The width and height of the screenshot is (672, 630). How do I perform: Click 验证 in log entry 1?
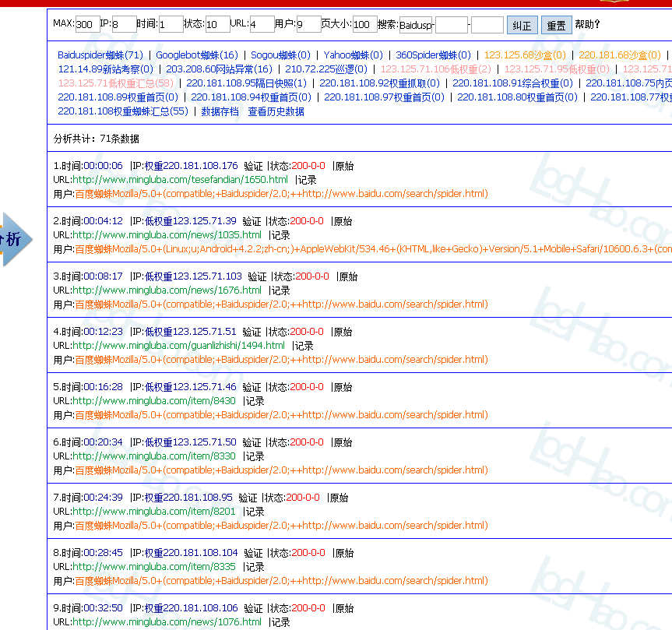[x=253, y=166]
